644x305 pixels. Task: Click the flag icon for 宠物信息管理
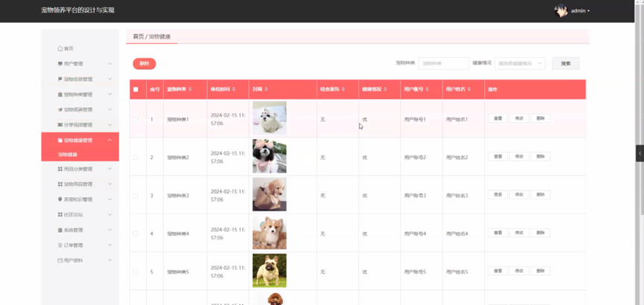point(60,79)
